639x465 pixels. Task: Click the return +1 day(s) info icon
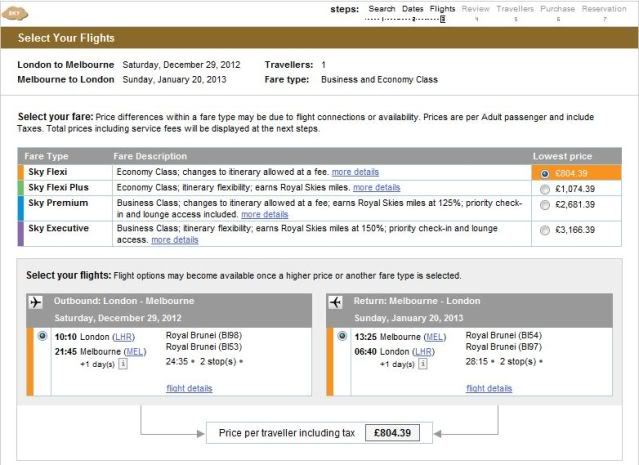click(423, 363)
